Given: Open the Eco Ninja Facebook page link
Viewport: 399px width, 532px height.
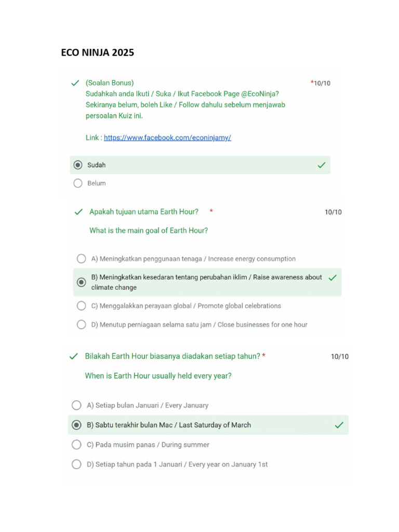Looking at the screenshot, I should click(167, 138).
